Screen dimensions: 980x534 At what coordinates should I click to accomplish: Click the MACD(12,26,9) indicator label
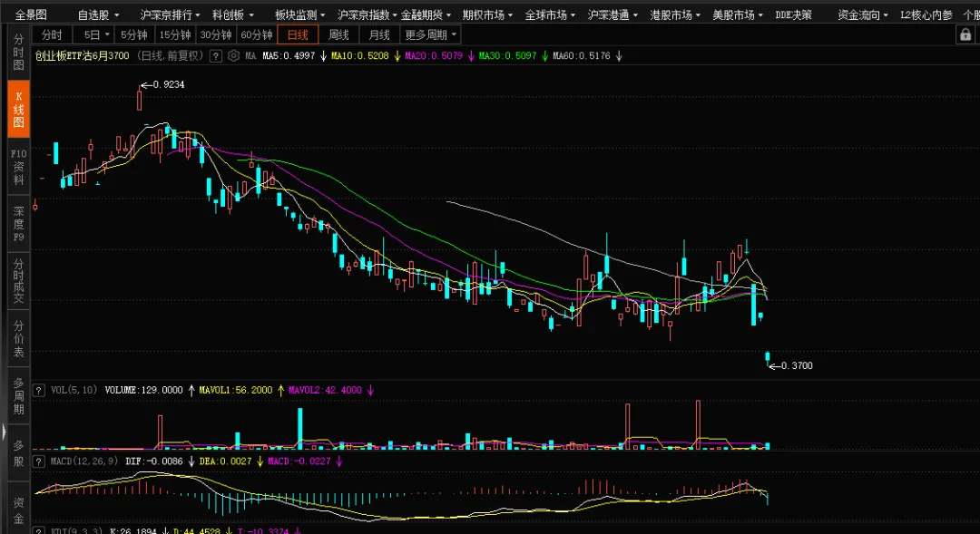[x=83, y=461]
